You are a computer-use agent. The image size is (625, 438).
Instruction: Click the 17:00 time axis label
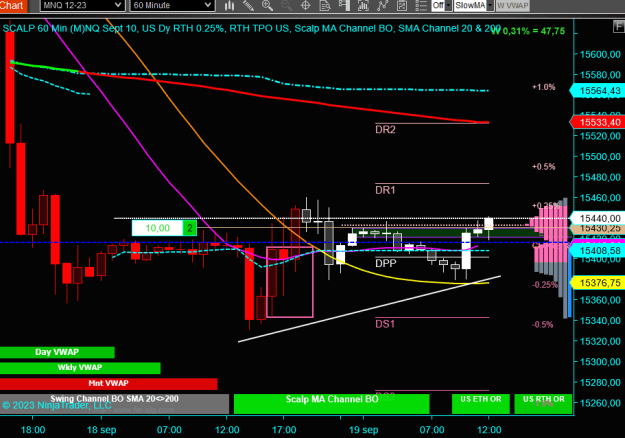click(284, 430)
